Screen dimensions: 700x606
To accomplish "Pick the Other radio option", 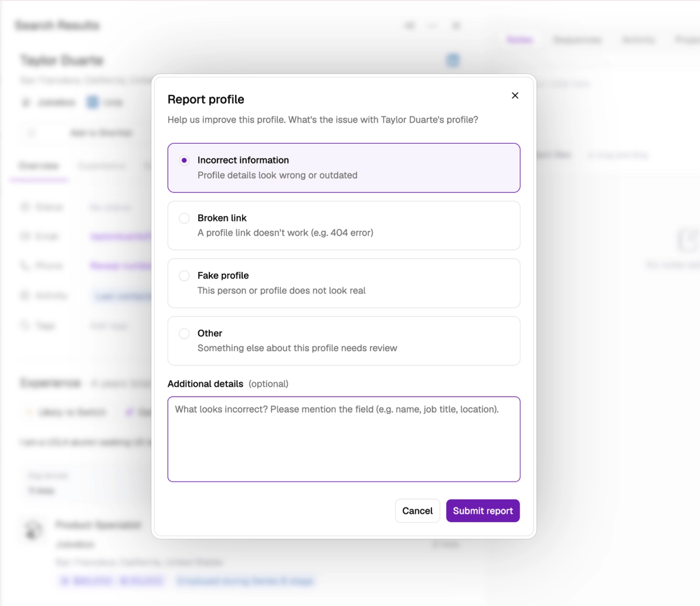I will pyautogui.click(x=184, y=333).
